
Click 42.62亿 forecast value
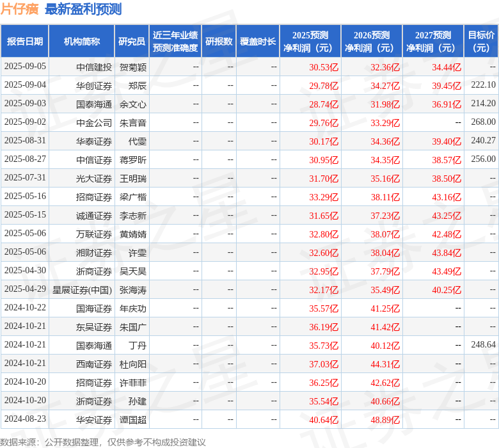[x=385, y=383]
